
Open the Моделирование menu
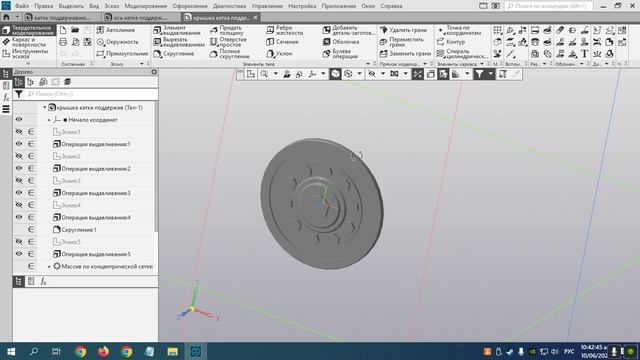pos(146,6)
